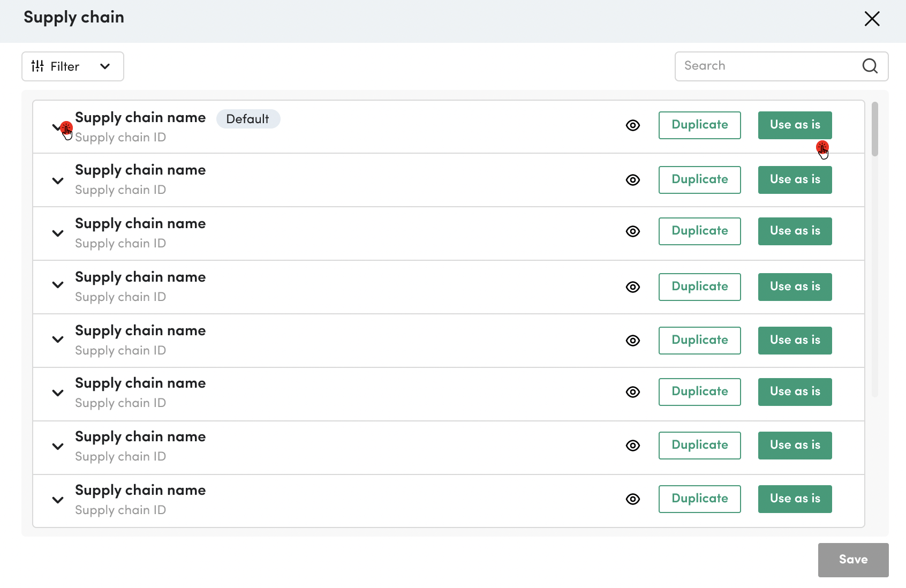The height and width of the screenshot is (588, 906).
Task: Click the filter sliders icon
Action: (x=37, y=66)
